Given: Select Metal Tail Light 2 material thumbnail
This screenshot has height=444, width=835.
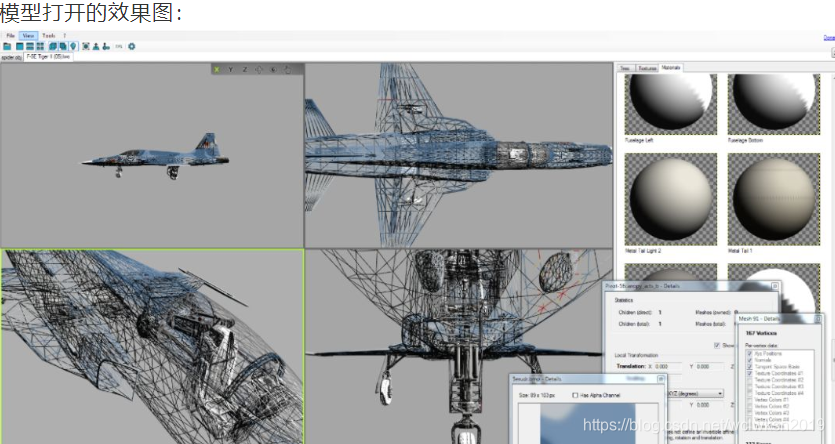Looking at the screenshot, I should pyautogui.click(x=670, y=199).
